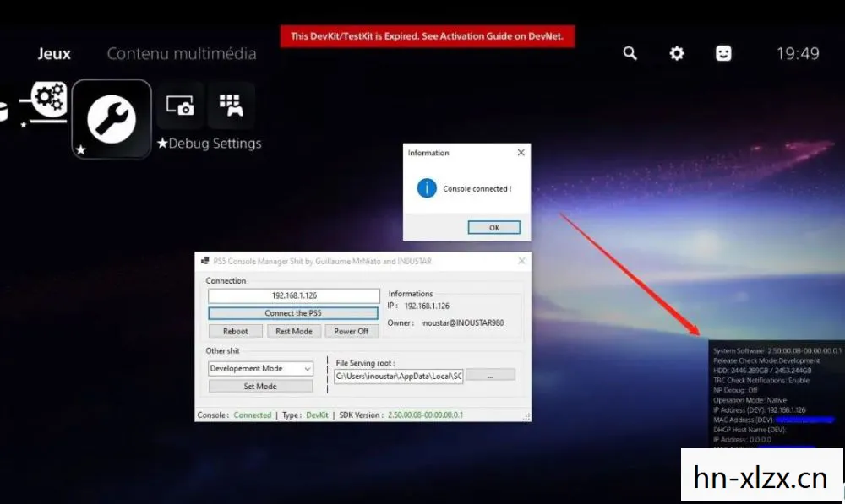The height and width of the screenshot is (504, 845).
Task: Open the game library grid tile
Action: tap(232, 105)
